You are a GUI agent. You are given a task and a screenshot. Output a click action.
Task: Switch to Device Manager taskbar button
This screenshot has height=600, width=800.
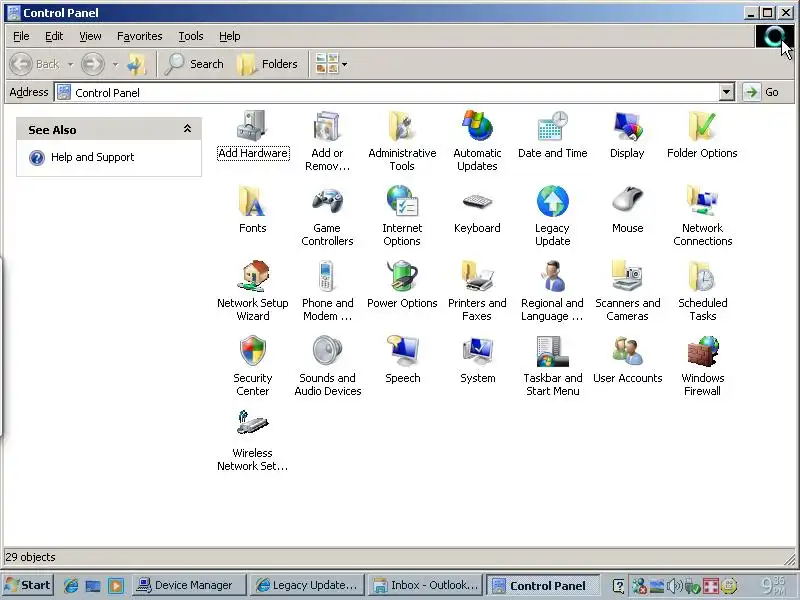189,585
